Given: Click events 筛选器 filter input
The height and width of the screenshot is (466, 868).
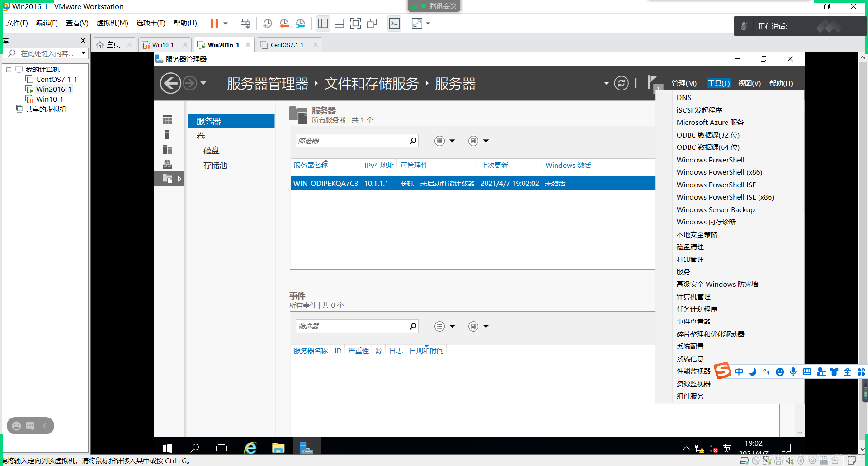Looking at the screenshot, I should pyautogui.click(x=352, y=326).
